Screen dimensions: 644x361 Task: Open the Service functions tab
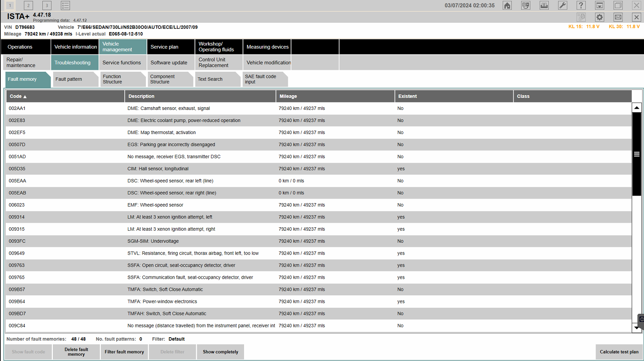click(122, 63)
